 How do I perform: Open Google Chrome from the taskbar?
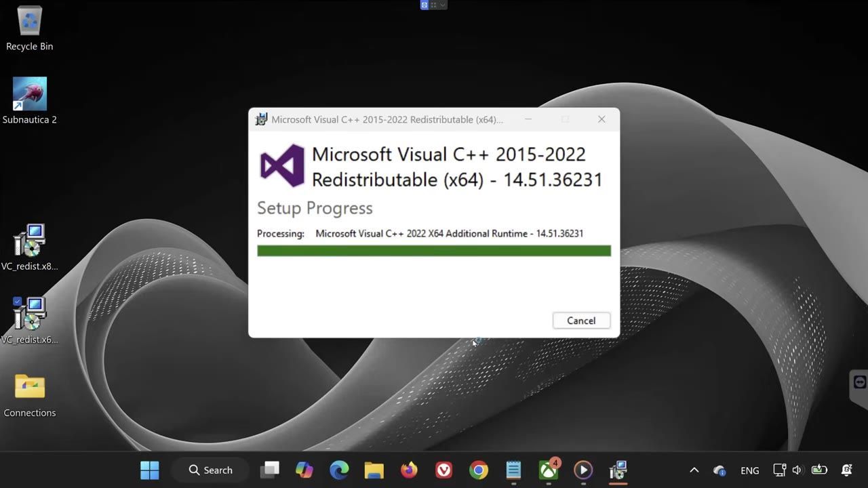tap(479, 470)
